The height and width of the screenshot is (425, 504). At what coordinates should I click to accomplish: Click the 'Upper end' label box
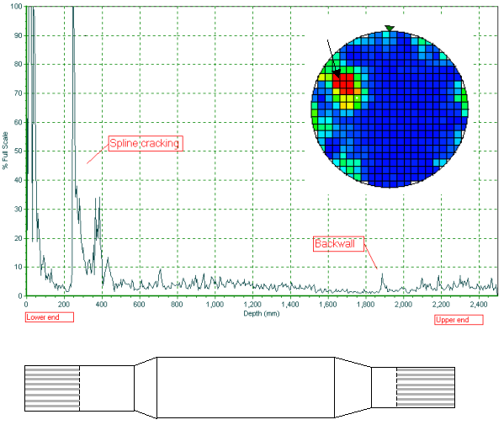[x=459, y=320]
